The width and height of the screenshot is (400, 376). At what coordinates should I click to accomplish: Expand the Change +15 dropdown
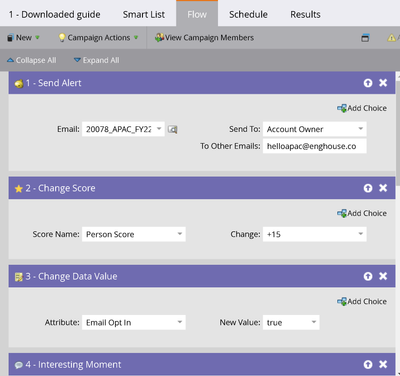tap(315, 234)
